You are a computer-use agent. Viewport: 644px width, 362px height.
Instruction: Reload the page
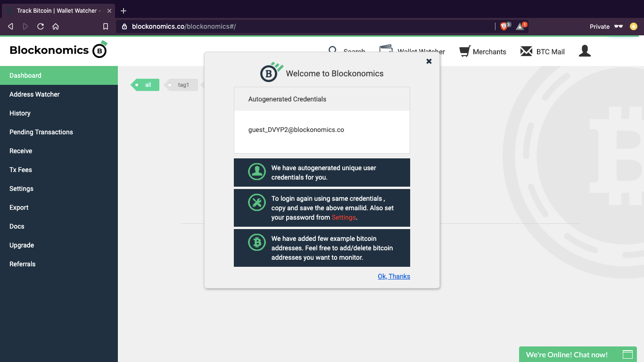[41, 26]
